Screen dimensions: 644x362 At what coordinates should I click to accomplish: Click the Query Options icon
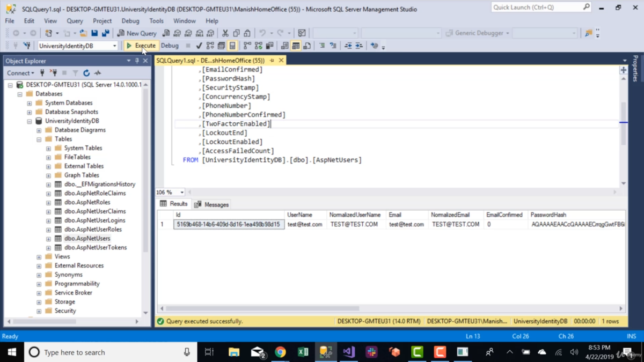click(x=221, y=46)
